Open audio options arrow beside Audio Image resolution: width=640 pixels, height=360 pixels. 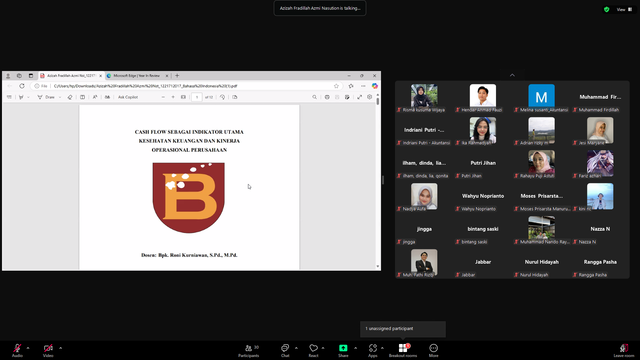[x=28, y=348]
